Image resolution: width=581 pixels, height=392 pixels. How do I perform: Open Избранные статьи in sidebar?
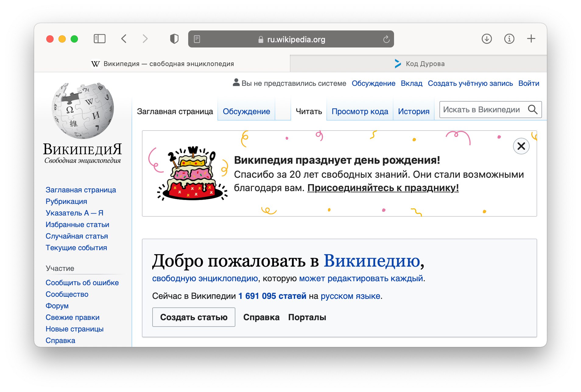pos(77,225)
